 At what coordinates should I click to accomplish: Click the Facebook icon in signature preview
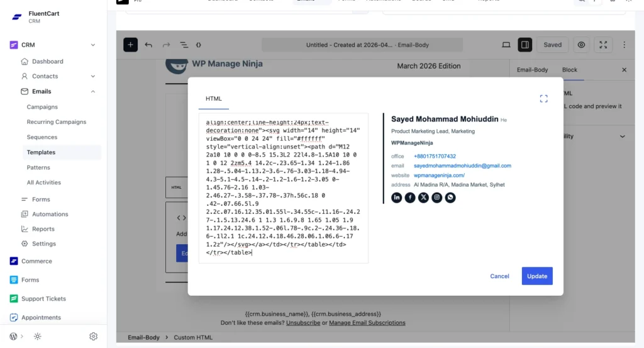[410, 198]
